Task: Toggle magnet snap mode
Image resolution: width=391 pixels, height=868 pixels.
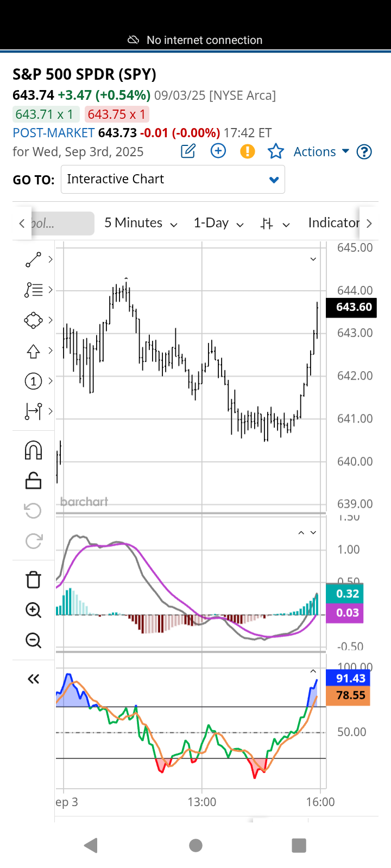Action: 34,450
